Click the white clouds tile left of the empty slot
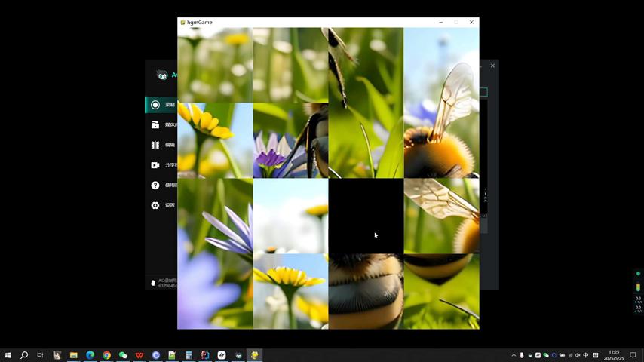 pyautogui.click(x=290, y=216)
